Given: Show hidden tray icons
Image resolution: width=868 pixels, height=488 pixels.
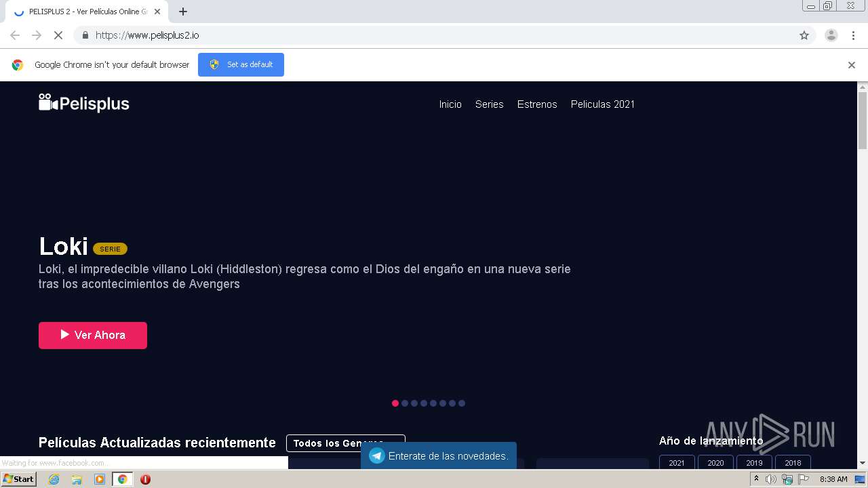Looking at the screenshot, I should [757, 479].
